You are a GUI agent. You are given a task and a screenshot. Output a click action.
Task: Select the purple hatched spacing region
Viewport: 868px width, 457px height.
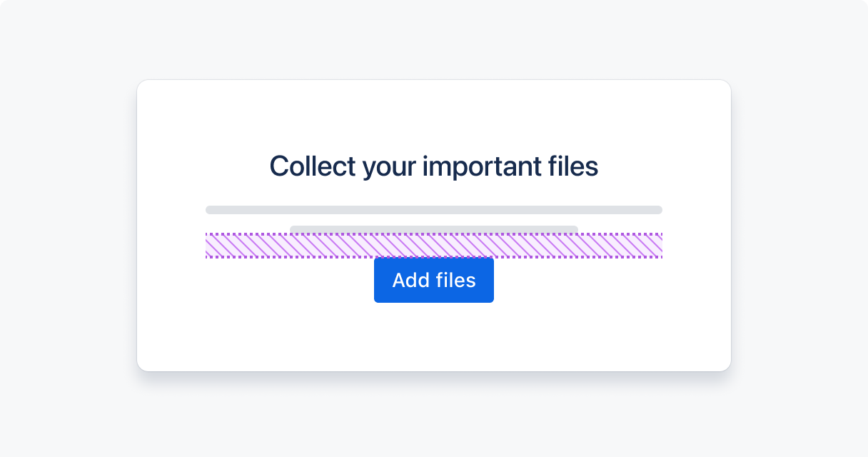pos(433,246)
